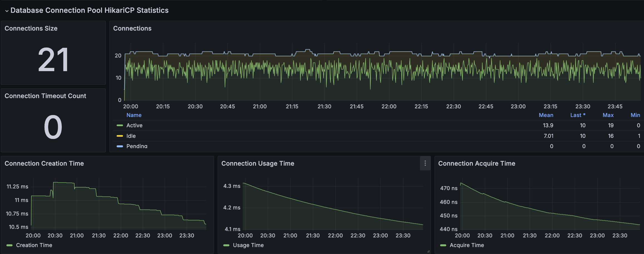
Task: Sort legend by Last * column
Action: point(578,115)
